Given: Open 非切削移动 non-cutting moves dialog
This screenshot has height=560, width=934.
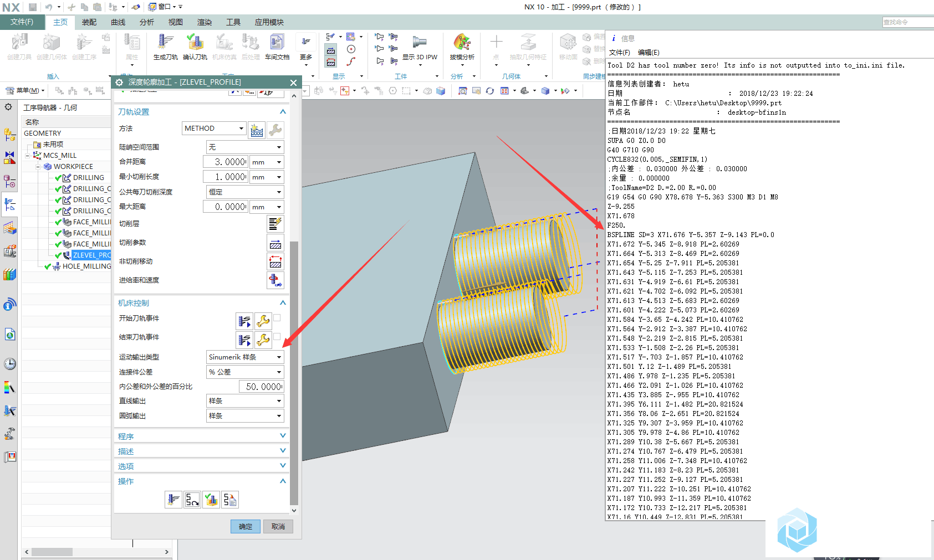Looking at the screenshot, I should pos(275,261).
